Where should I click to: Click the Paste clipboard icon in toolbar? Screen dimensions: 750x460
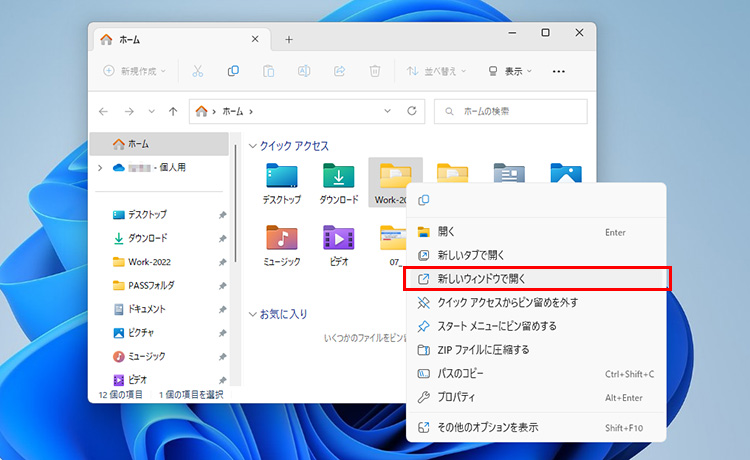[268, 71]
